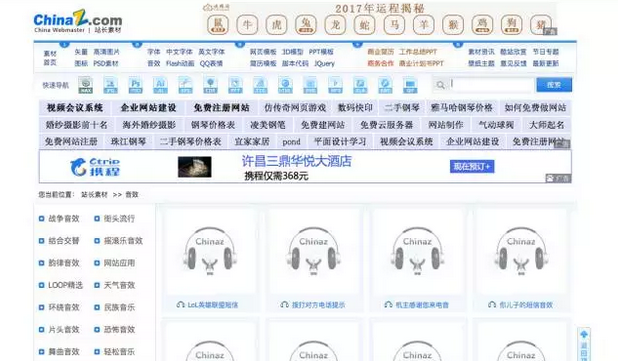Select the 牛 zodiac icon
The image size is (618, 361).
(247, 25)
